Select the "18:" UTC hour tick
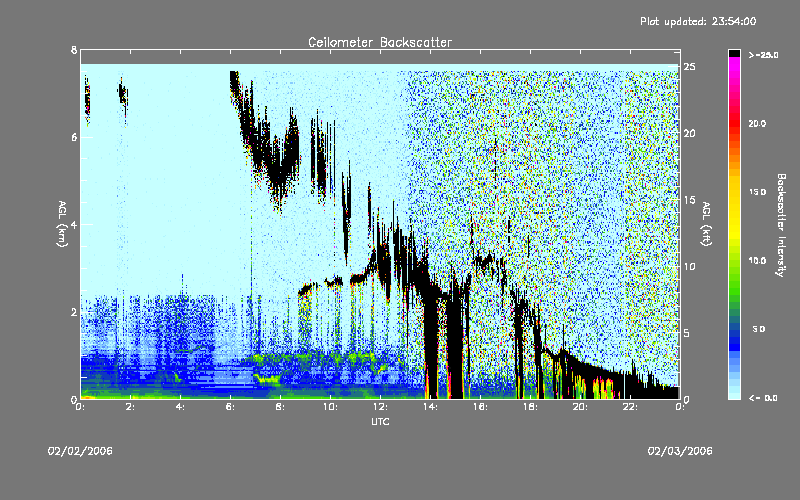Screen dimensions: 800x500 (x=530, y=407)
